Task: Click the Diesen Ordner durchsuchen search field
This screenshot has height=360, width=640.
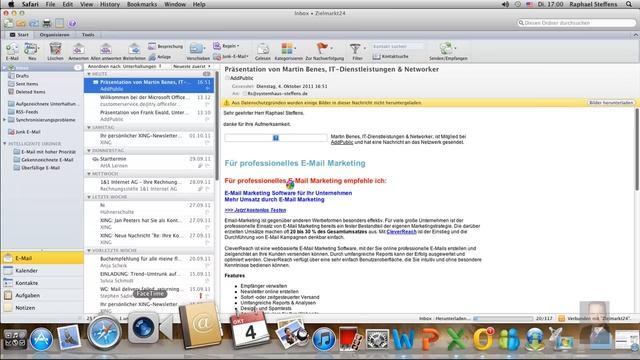Action: coord(576,23)
